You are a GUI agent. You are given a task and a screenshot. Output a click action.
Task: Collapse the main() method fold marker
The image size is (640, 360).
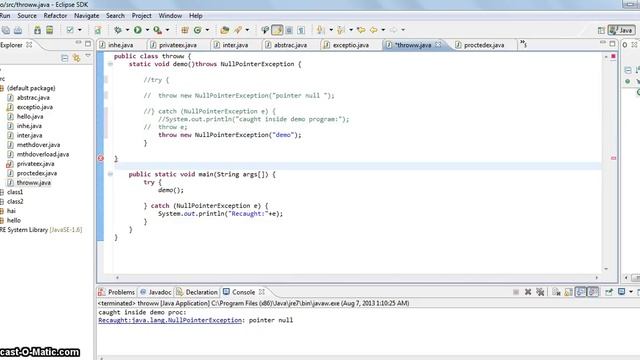click(110, 174)
